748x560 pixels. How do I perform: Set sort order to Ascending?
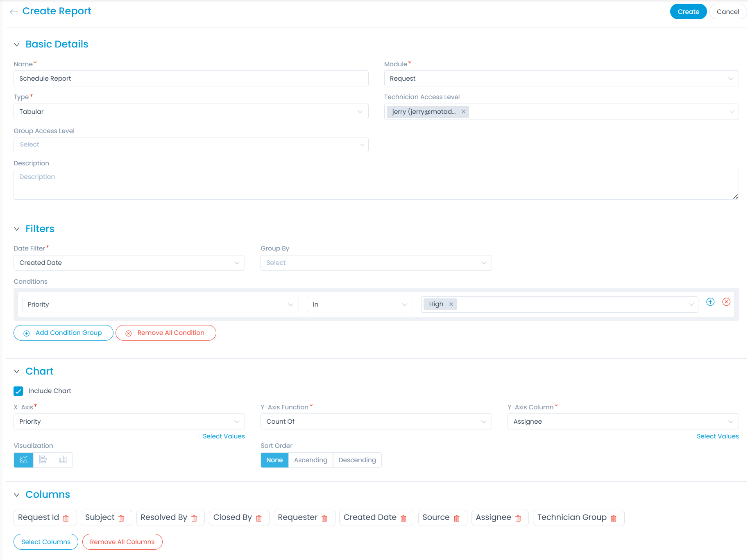tap(311, 460)
